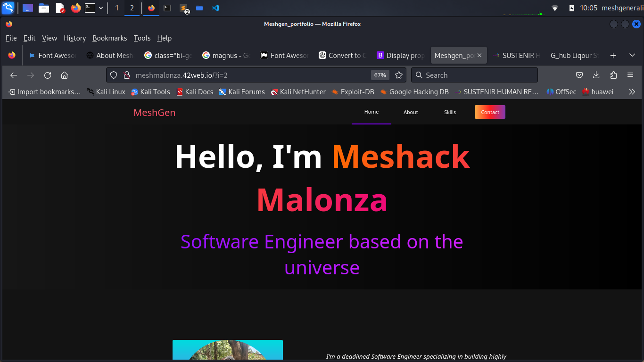Click the show desktop panel icon
Viewport: 644px width, 362px height.
coord(28,8)
